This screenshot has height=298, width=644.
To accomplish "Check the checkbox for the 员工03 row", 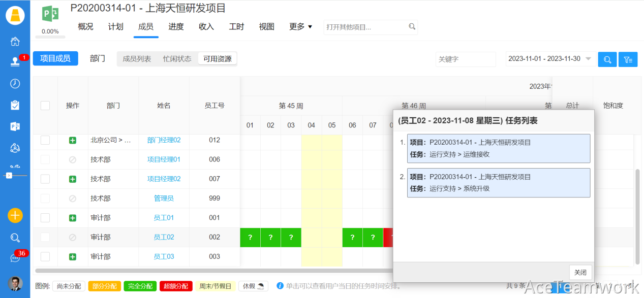I will tap(45, 256).
